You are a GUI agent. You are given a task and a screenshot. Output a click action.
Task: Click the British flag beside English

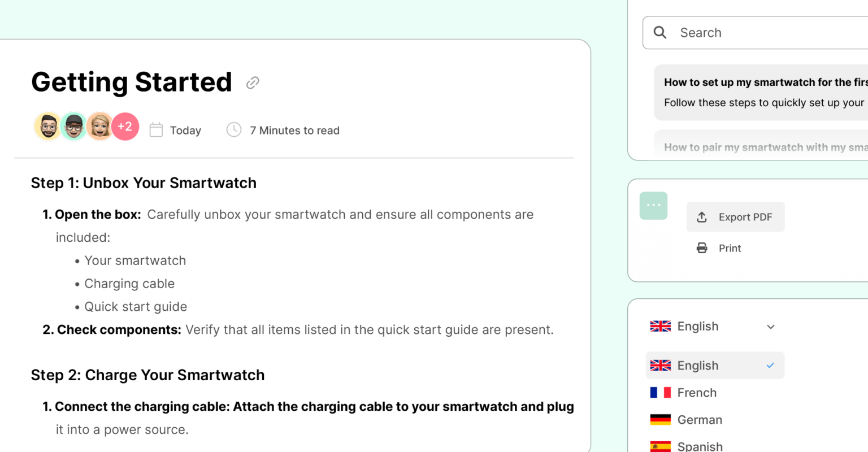[659, 326]
